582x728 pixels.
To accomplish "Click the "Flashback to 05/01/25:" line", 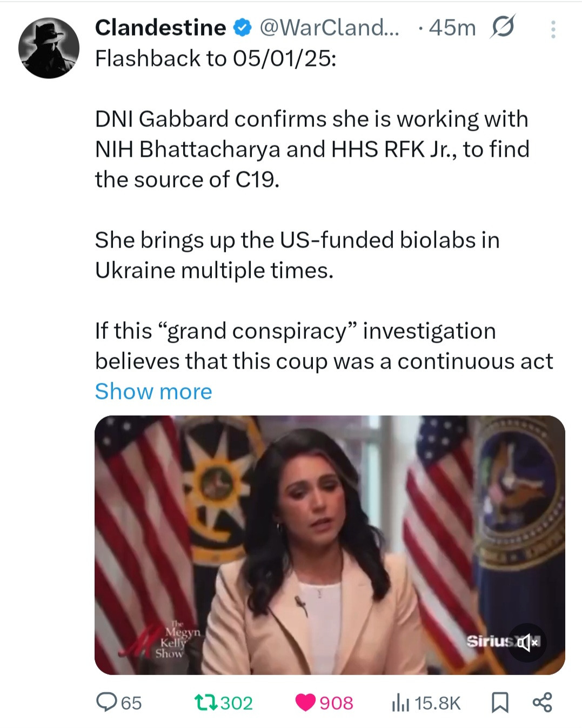I will [x=216, y=58].
